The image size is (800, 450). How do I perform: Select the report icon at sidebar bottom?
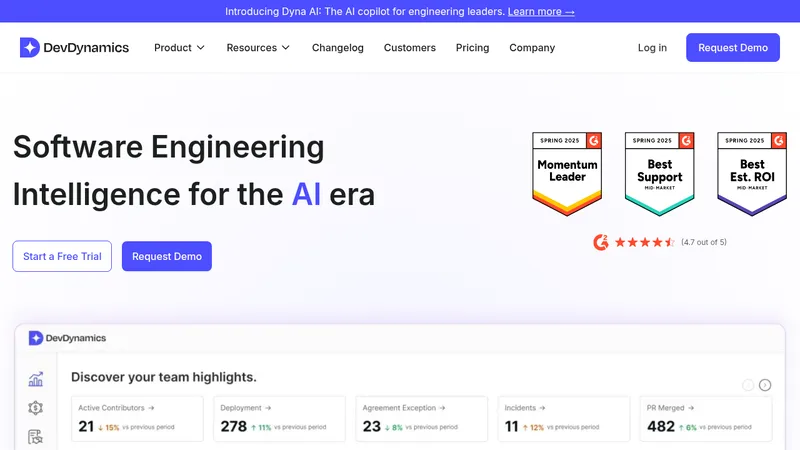click(x=36, y=437)
